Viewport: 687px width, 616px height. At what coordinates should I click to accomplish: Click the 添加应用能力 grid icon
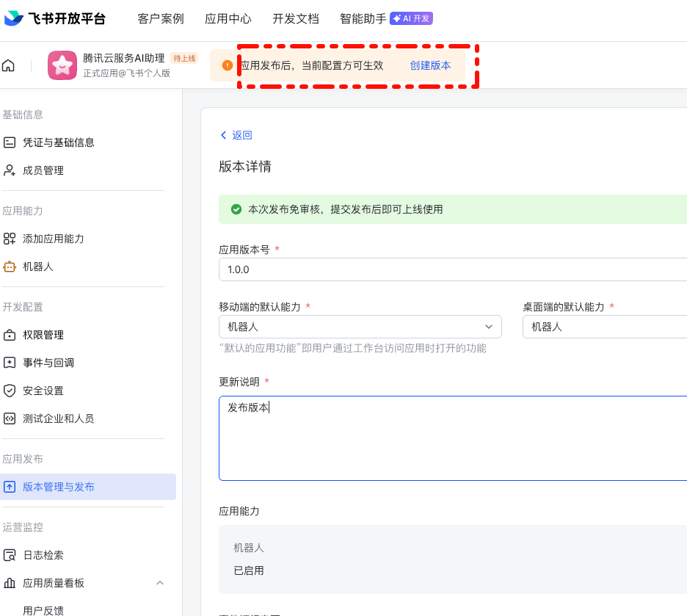(x=10, y=239)
